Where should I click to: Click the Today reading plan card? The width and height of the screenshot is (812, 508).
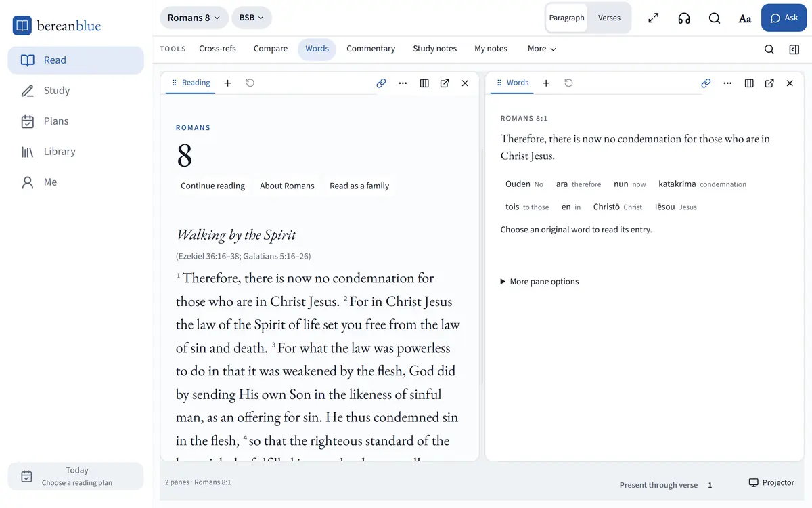click(x=76, y=476)
